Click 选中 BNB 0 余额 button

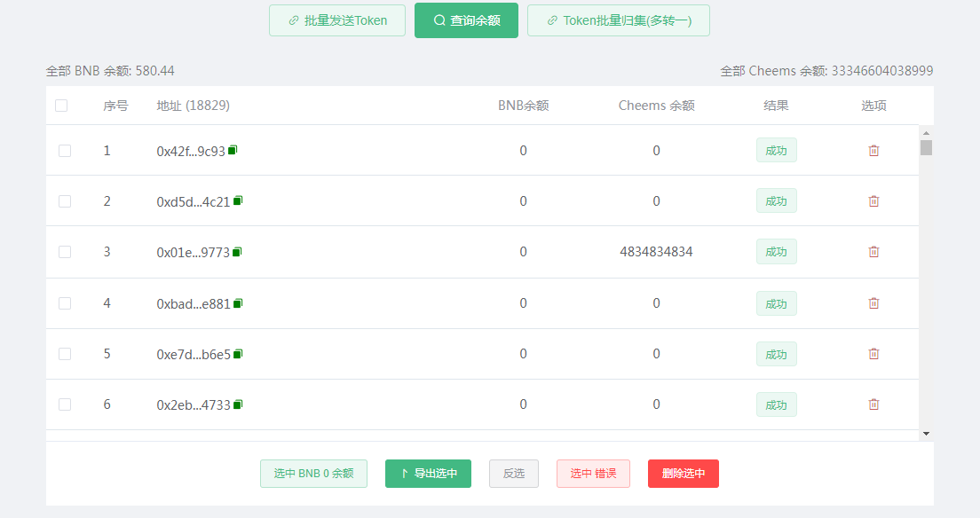(313, 474)
